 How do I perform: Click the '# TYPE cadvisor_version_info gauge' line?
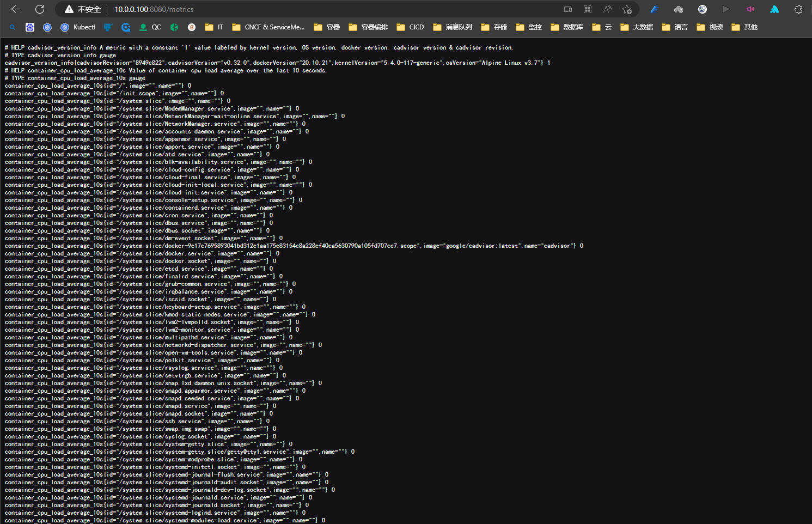click(60, 55)
